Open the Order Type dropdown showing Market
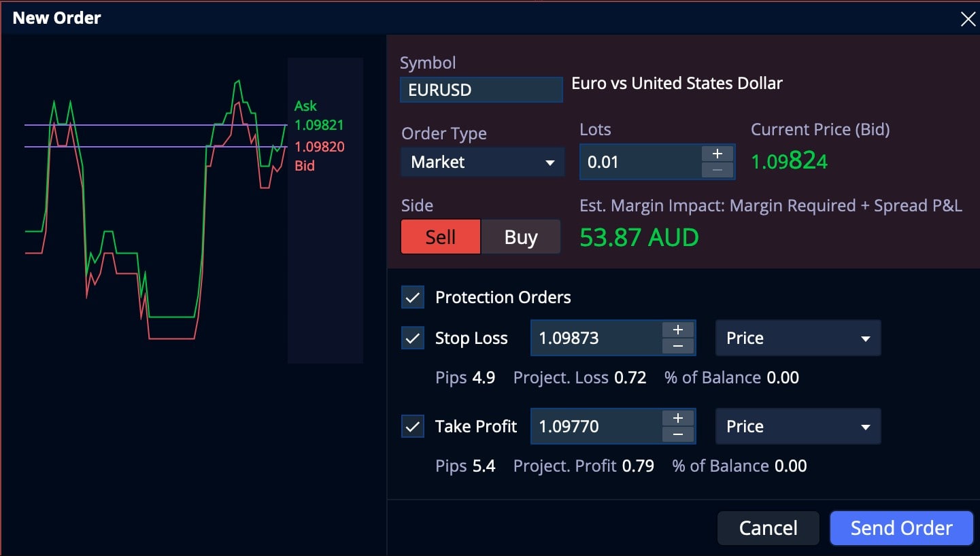This screenshot has width=980, height=556. 482,162
